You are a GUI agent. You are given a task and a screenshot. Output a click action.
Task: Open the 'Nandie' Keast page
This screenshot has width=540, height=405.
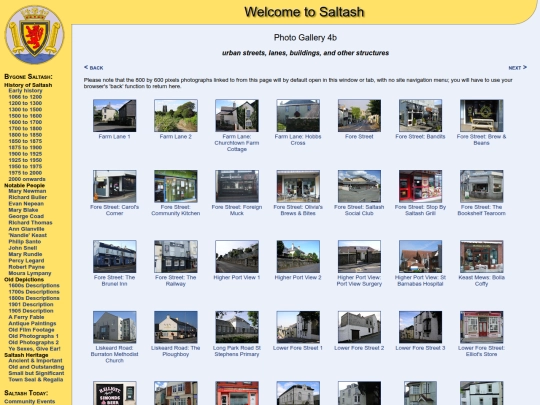pos(28,235)
